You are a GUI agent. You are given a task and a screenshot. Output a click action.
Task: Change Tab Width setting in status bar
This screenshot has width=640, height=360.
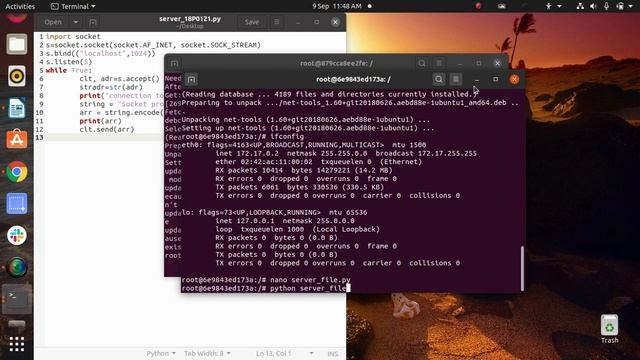click(207, 353)
